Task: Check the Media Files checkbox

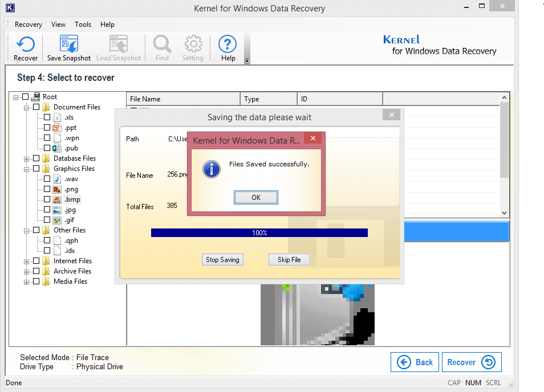Action: [x=36, y=281]
